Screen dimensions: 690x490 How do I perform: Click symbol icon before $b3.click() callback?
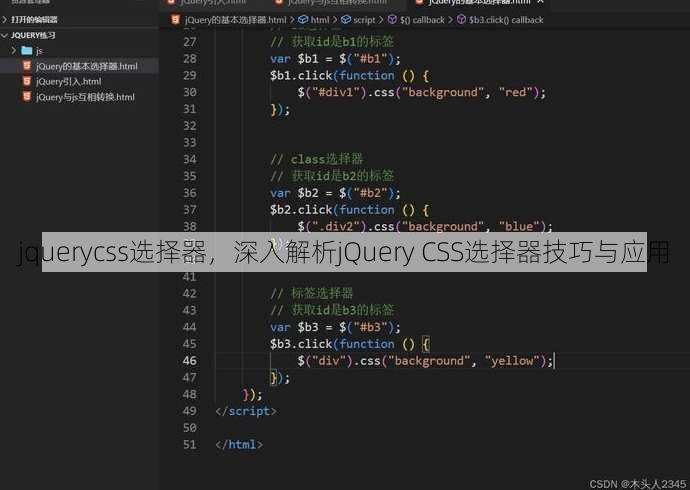pos(461,20)
